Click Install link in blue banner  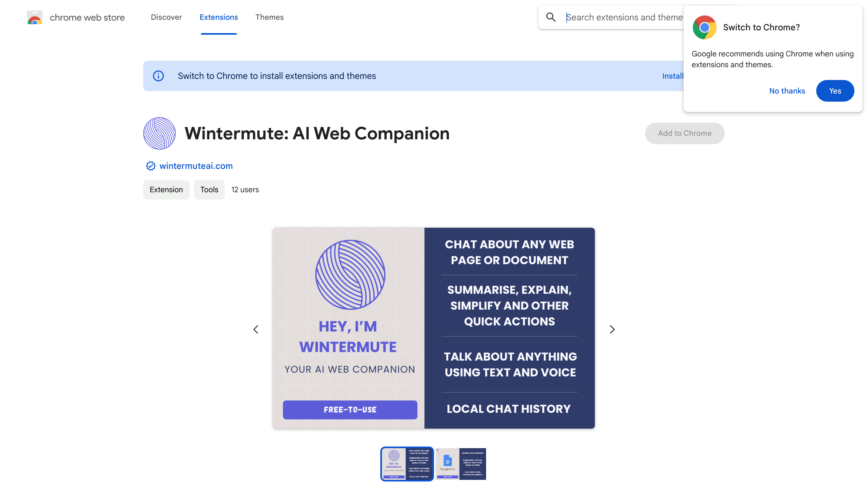click(x=672, y=76)
